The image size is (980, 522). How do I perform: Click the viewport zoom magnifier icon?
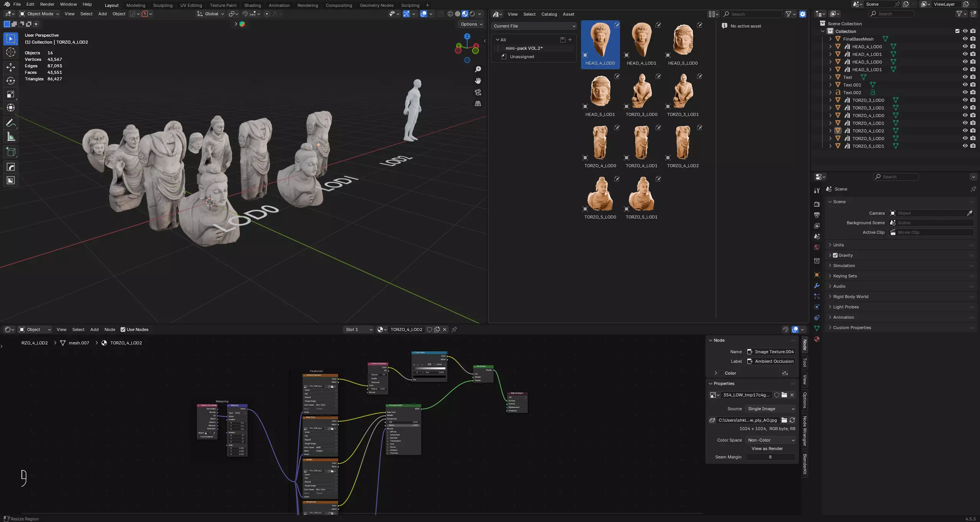[478, 69]
